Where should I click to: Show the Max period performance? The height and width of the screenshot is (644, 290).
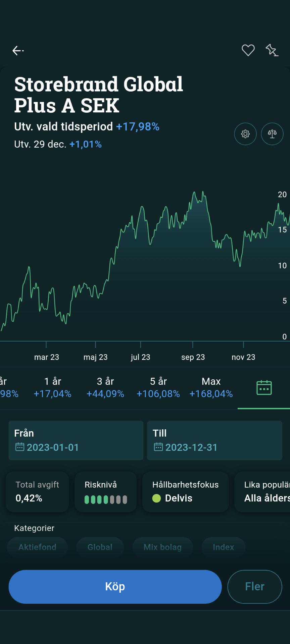pos(211,387)
